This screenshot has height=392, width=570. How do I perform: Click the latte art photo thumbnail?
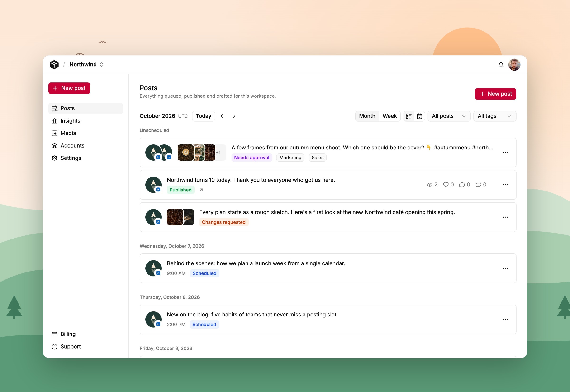pos(185,153)
